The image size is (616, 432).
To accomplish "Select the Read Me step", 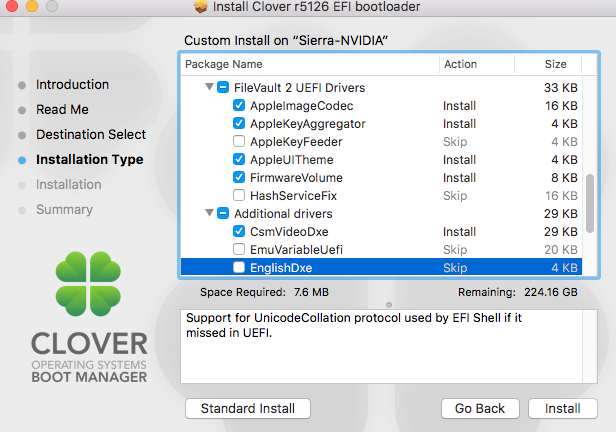I will click(x=62, y=110).
